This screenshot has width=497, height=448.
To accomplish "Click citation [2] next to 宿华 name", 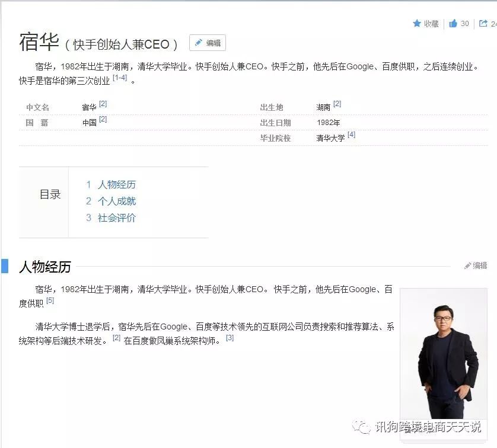I will 103,104.
